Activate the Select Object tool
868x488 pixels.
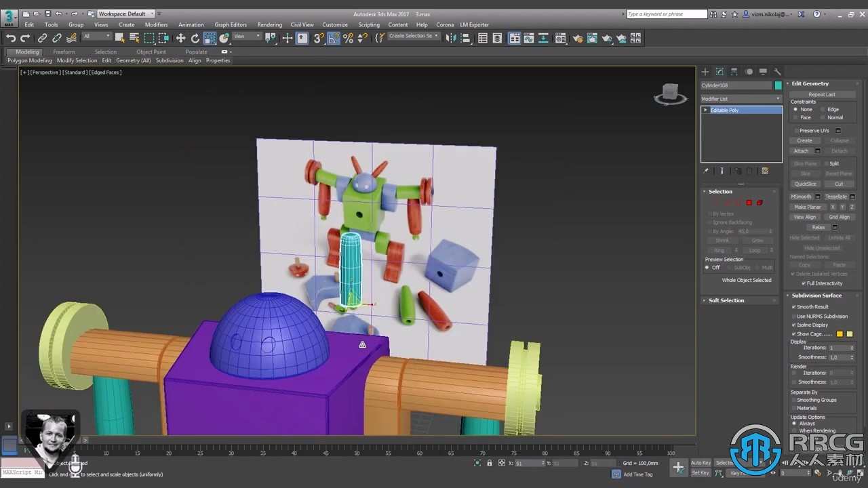pyautogui.click(x=120, y=39)
